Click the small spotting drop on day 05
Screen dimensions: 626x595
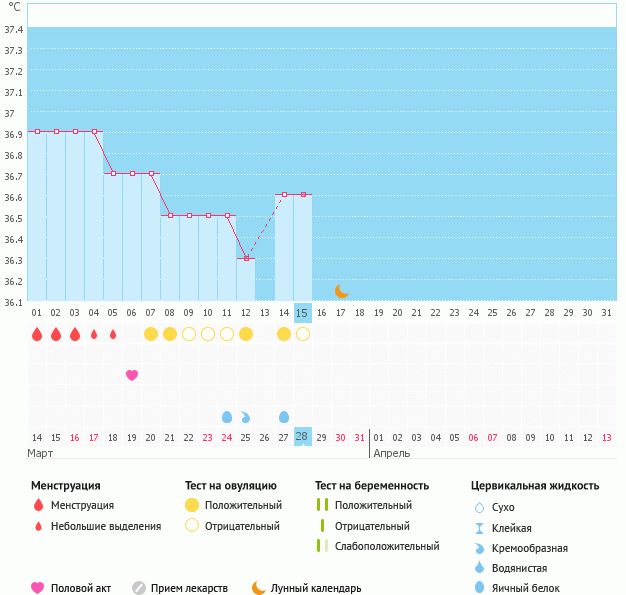tap(113, 334)
